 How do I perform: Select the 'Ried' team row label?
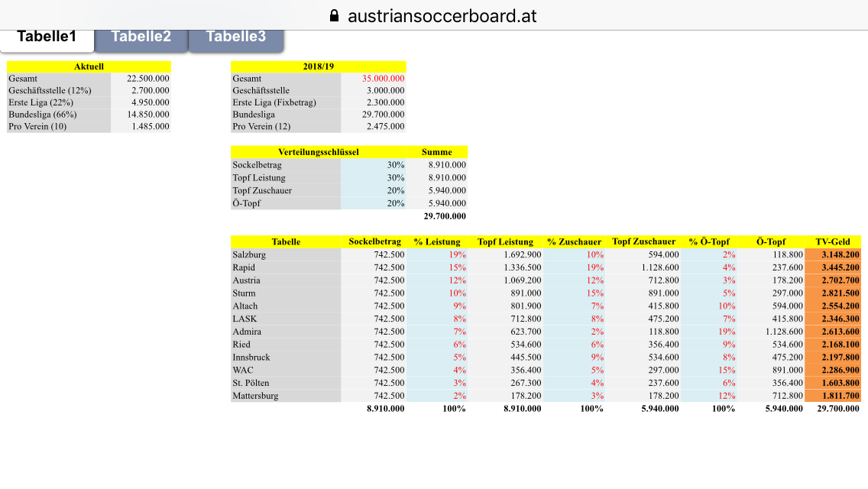[x=241, y=345]
